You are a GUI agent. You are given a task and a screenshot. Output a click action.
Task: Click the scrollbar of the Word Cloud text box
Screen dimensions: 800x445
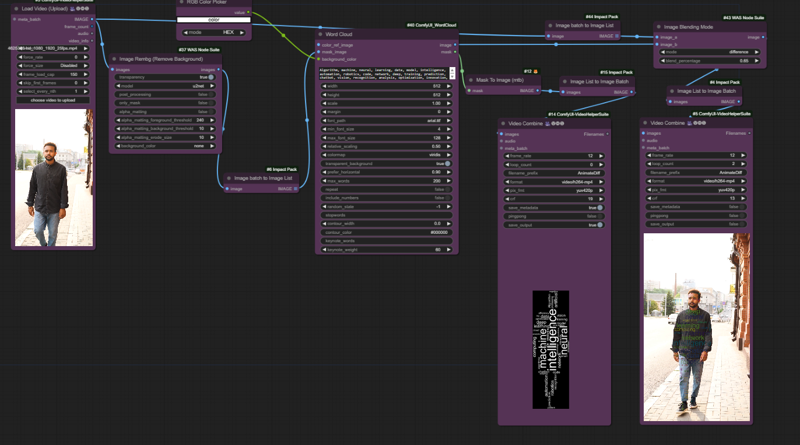coord(452,73)
